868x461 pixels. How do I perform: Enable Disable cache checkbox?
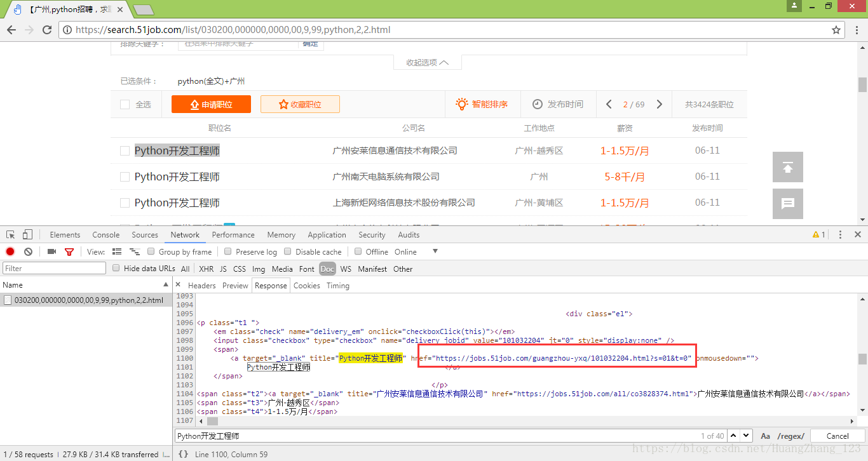pyautogui.click(x=288, y=251)
